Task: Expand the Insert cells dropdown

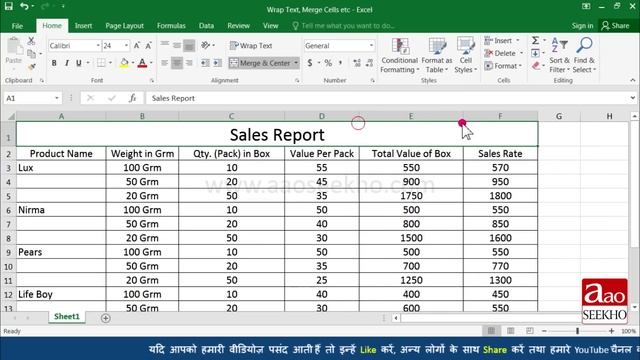Action: click(518, 40)
